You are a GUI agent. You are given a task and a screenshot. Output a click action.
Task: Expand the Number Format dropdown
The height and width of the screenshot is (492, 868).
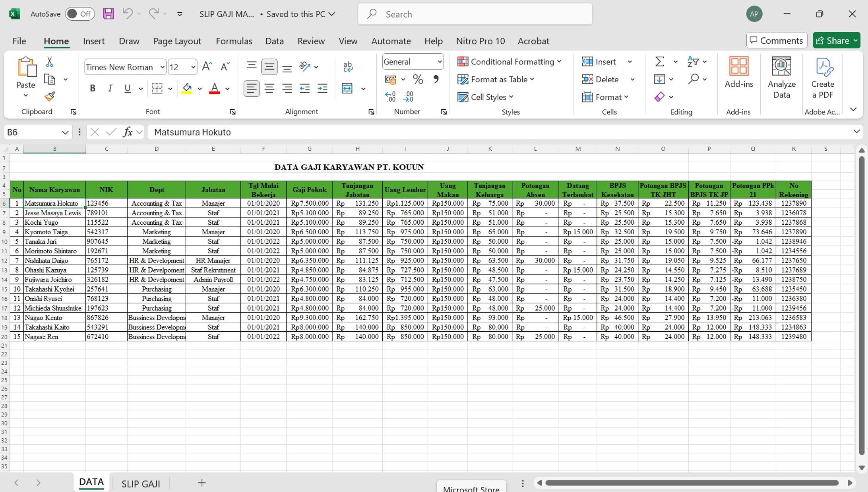point(440,61)
